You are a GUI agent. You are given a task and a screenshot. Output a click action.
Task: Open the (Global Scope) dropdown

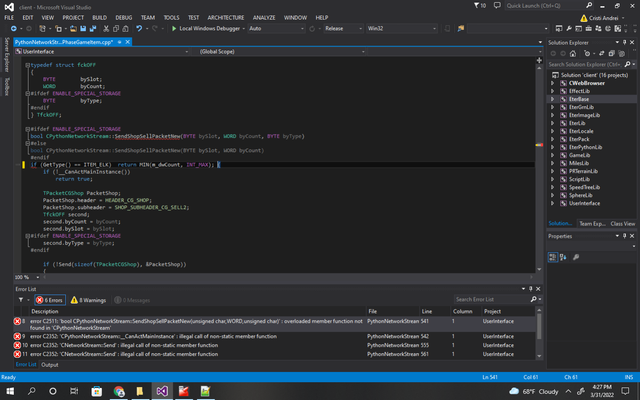(x=282, y=51)
